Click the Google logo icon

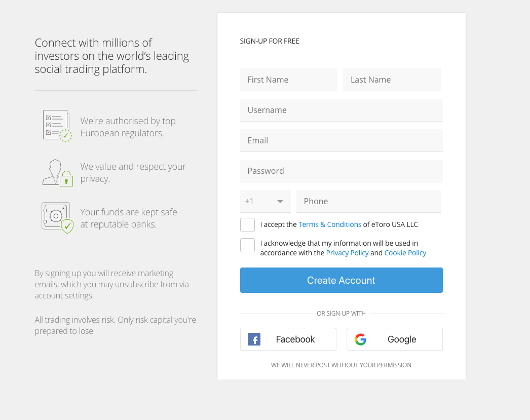coord(360,339)
